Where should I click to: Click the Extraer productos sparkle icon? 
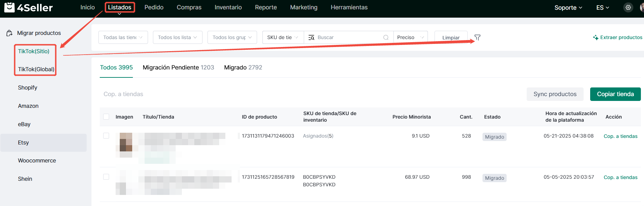coord(596,37)
